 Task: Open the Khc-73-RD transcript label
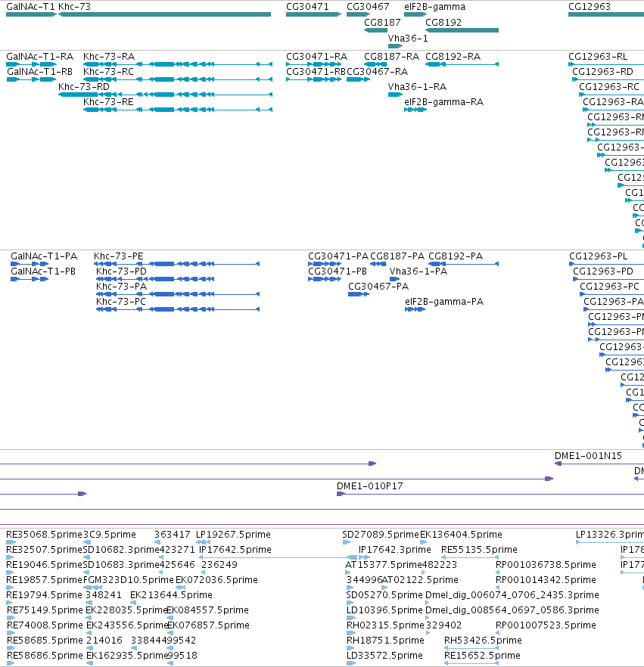(x=84, y=87)
